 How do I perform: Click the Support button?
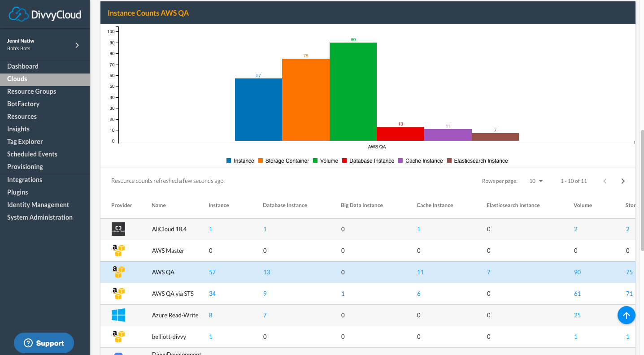click(44, 343)
